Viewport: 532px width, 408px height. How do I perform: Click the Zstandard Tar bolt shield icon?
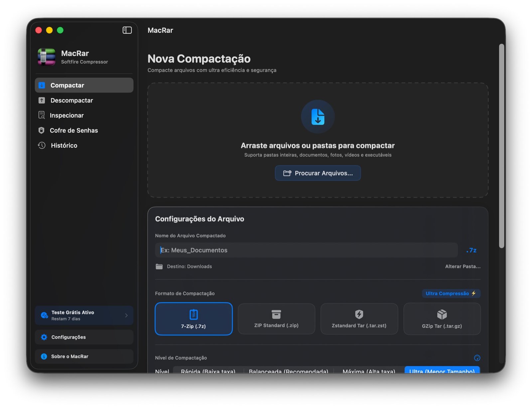point(359,314)
